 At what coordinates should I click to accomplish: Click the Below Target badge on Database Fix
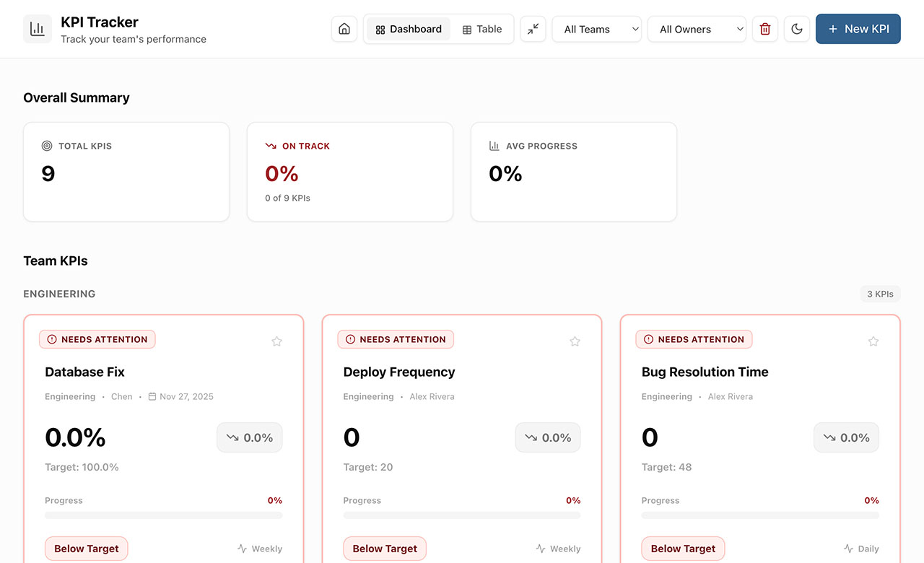[86, 549]
